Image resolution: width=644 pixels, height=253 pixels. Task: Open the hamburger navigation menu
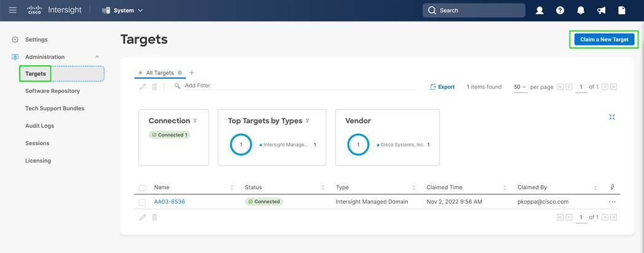pyautogui.click(x=13, y=10)
